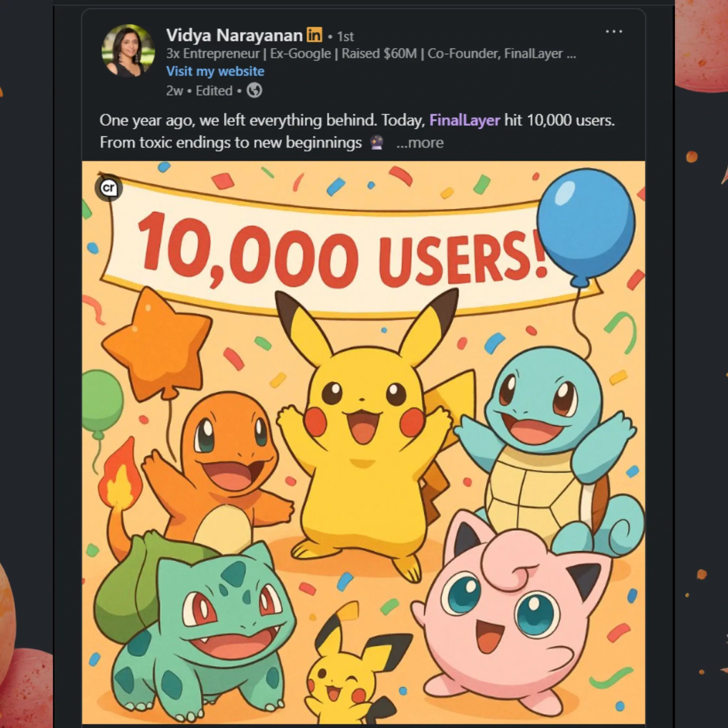Click the 'cr' content credentials icon
Image resolution: width=728 pixels, height=728 pixels.
[109, 188]
